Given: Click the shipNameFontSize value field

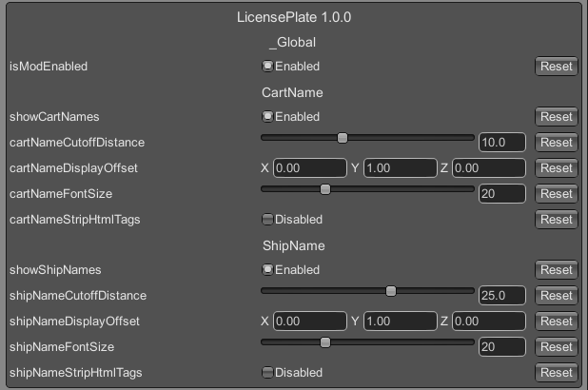Looking at the screenshot, I should tap(502, 347).
